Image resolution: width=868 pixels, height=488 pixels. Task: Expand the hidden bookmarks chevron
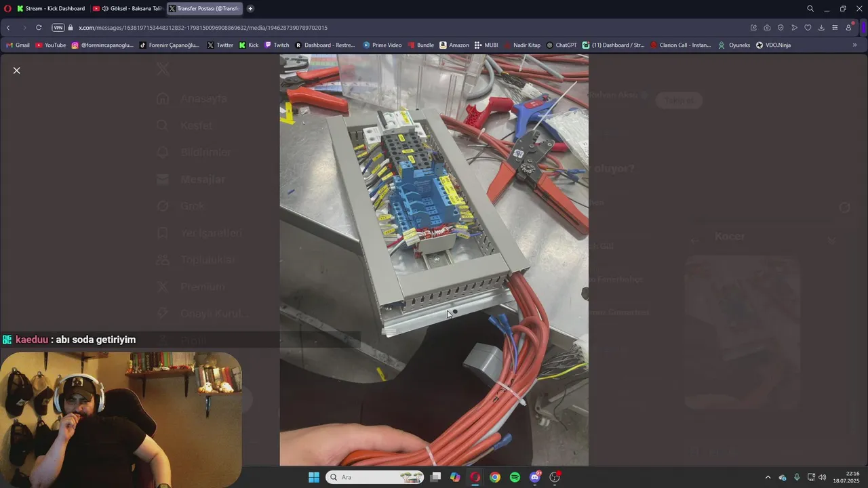[854, 45]
